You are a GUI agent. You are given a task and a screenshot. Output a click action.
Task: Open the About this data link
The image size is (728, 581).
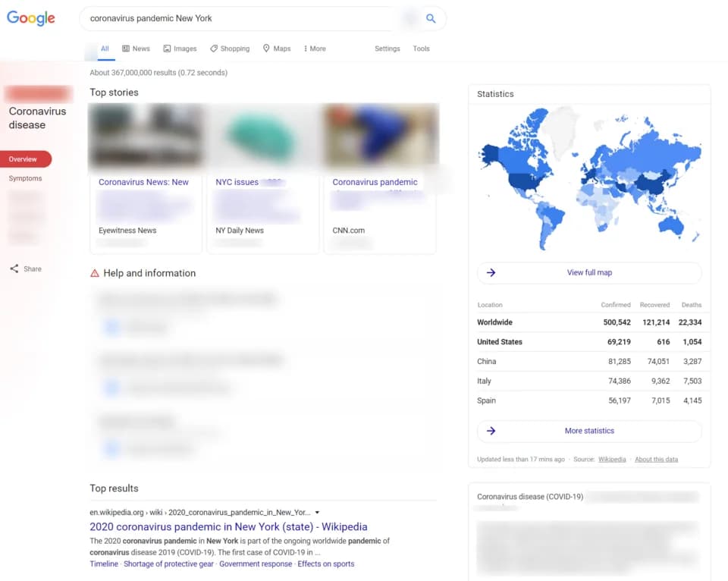tap(657, 460)
